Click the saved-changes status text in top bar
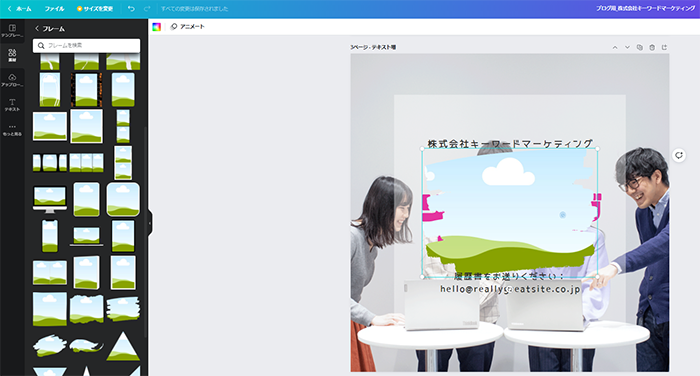Viewport: 700px width, 376px height. pyautogui.click(x=194, y=8)
